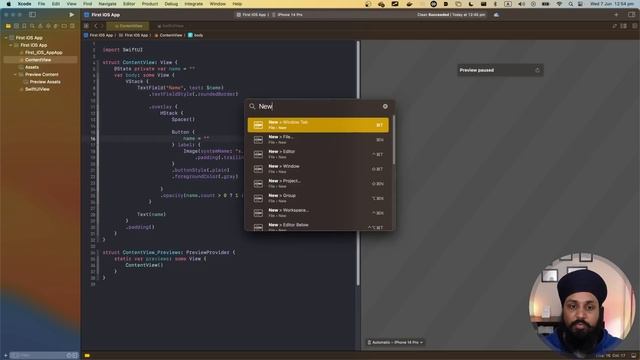Collapse the Preview Content folder
Image resolution: width=640 pixels, height=360 pixels.
click(16, 74)
